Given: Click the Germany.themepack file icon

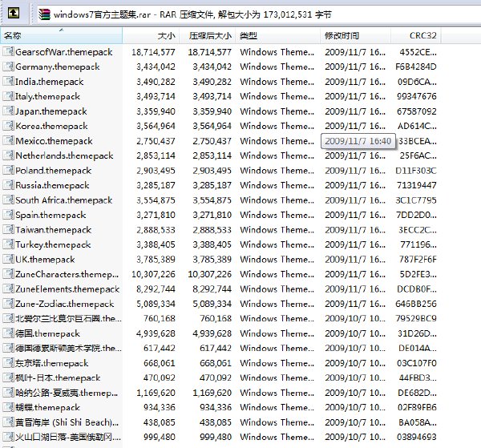Looking at the screenshot, I should click(8, 67).
